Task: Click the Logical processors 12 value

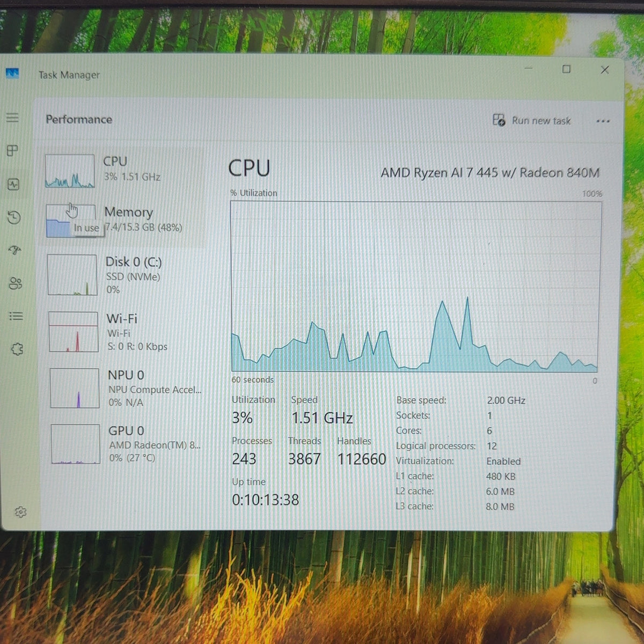Action: click(492, 446)
